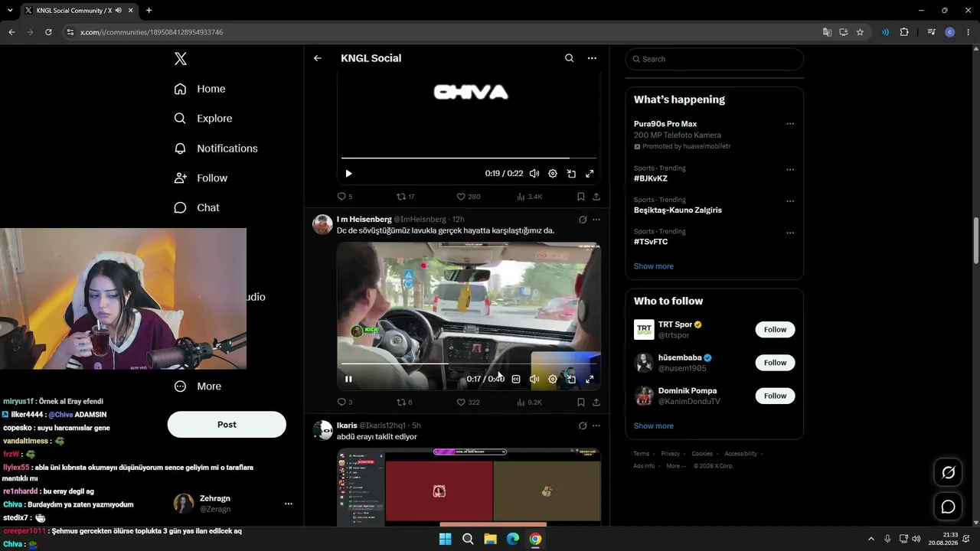Screen dimensions: 980x551
Task: Open Follow in the sidebar
Action: (x=201, y=178)
